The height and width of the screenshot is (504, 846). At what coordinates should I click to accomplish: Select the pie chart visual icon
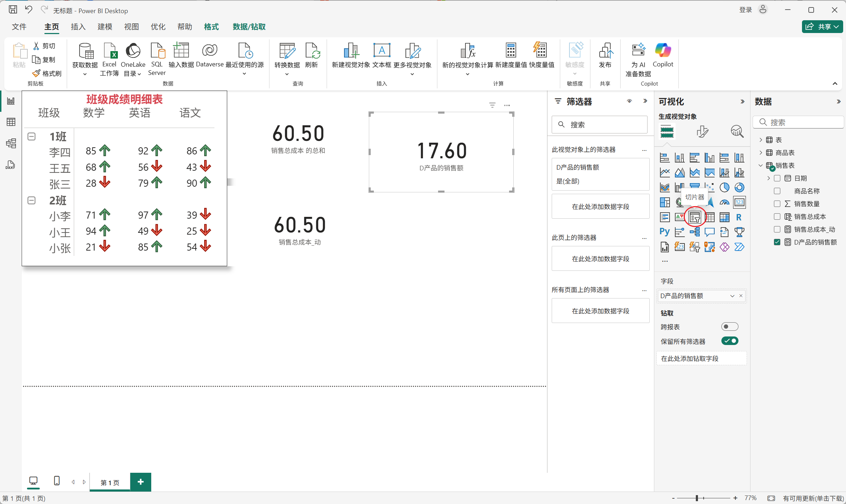point(724,187)
